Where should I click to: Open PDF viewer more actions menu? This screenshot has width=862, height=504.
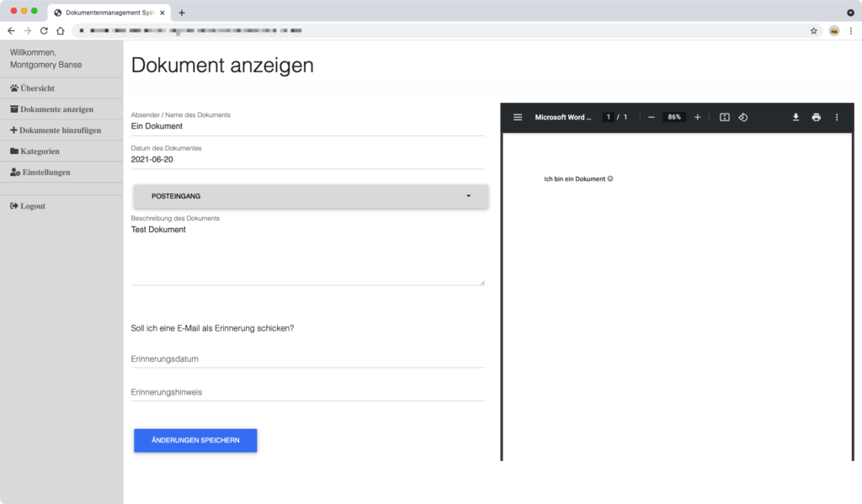[837, 117]
